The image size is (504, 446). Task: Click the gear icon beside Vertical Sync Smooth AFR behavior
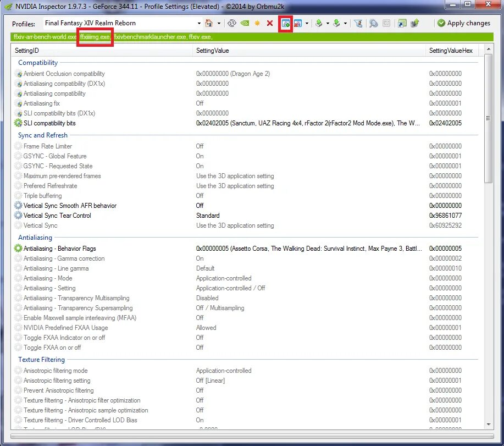18,206
